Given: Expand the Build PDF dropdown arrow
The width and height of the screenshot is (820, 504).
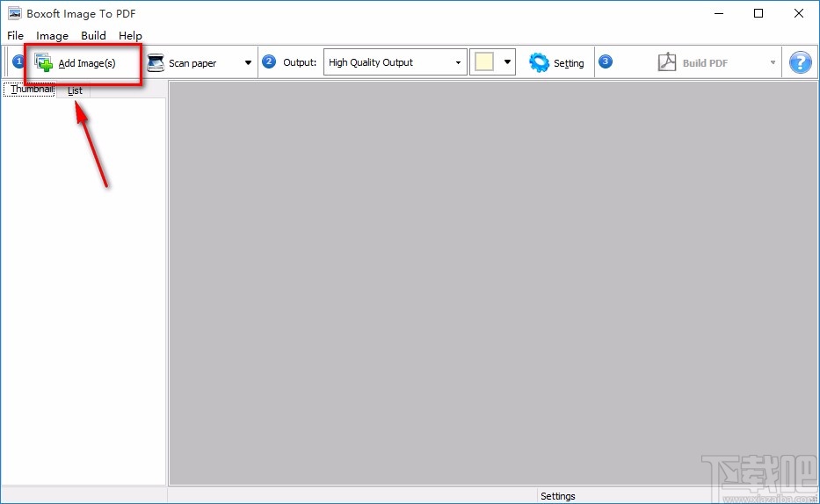Looking at the screenshot, I should 773,62.
